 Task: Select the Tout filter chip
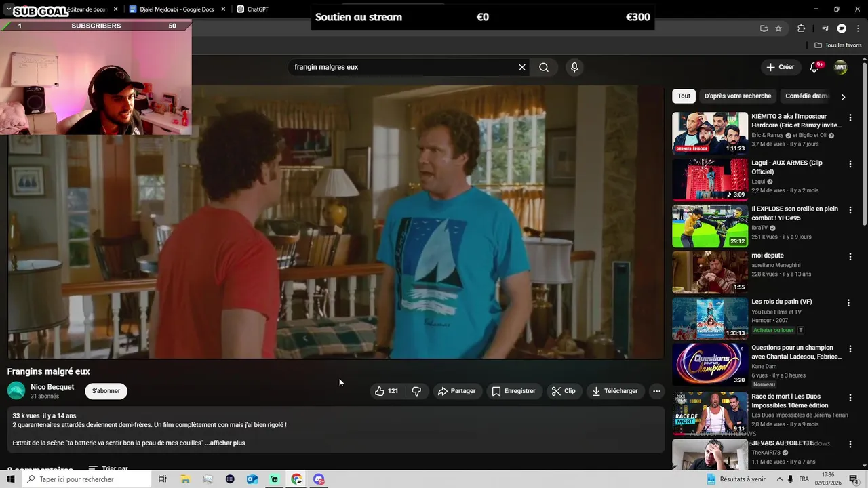point(684,96)
